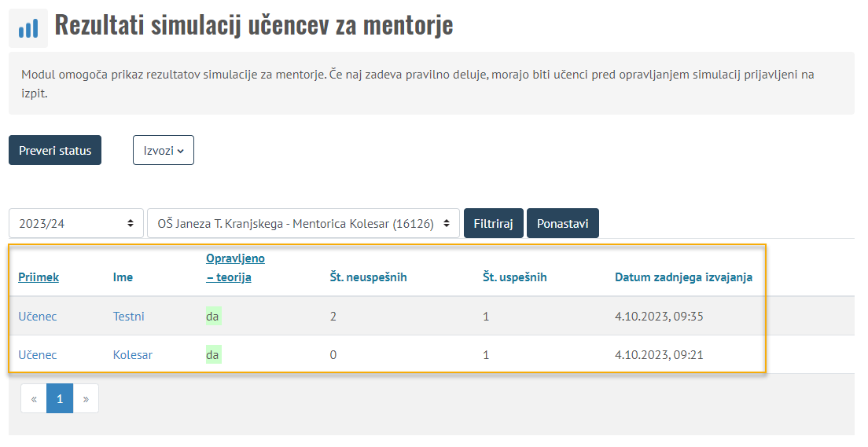Click the Datum zadnjega izvajanja column header
This screenshot has height=447, width=868.
(683, 277)
